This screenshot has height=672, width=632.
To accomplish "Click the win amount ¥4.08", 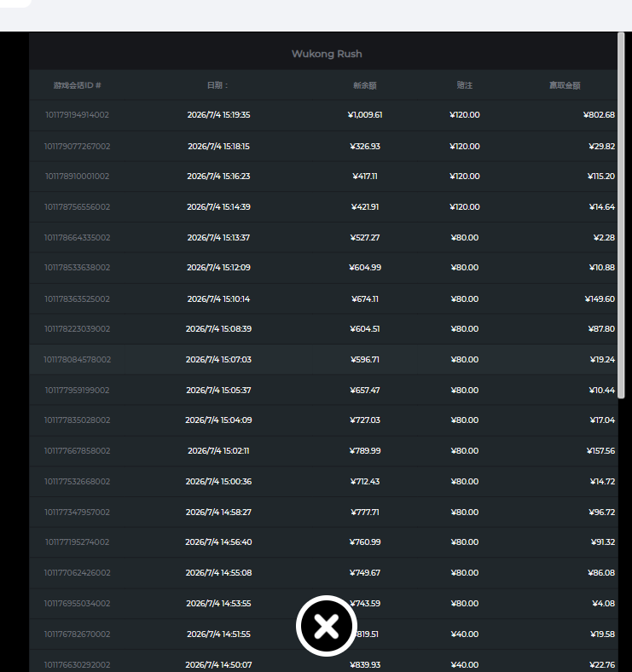I will 604,604.
